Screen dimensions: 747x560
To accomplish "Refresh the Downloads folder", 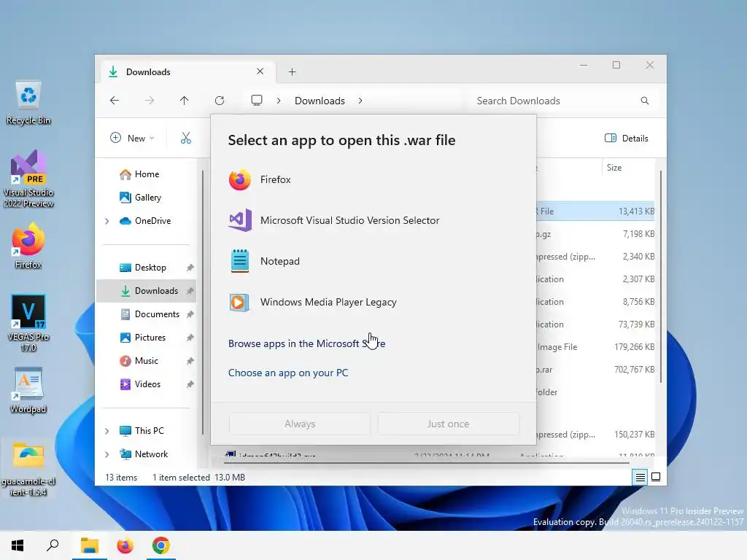I will [220, 101].
